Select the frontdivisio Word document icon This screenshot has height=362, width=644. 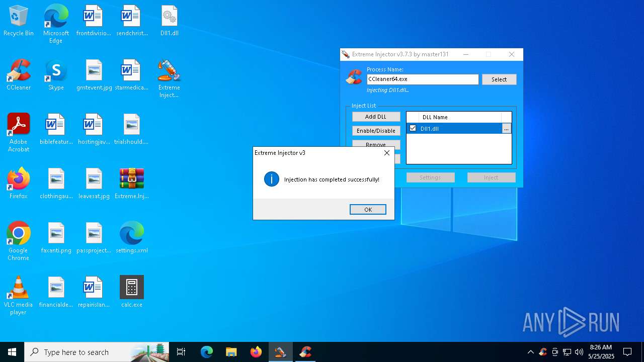(x=94, y=21)
